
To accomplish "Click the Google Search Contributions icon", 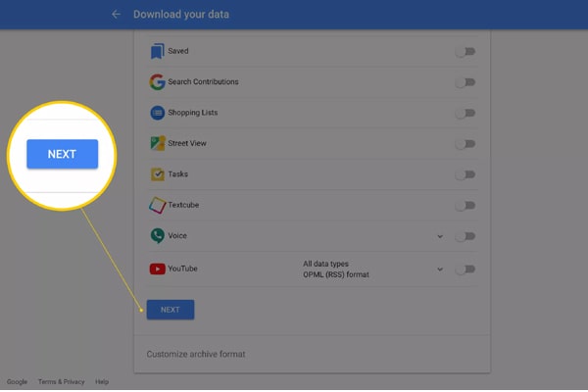I will pyautogui.click(x=157, y=81).
